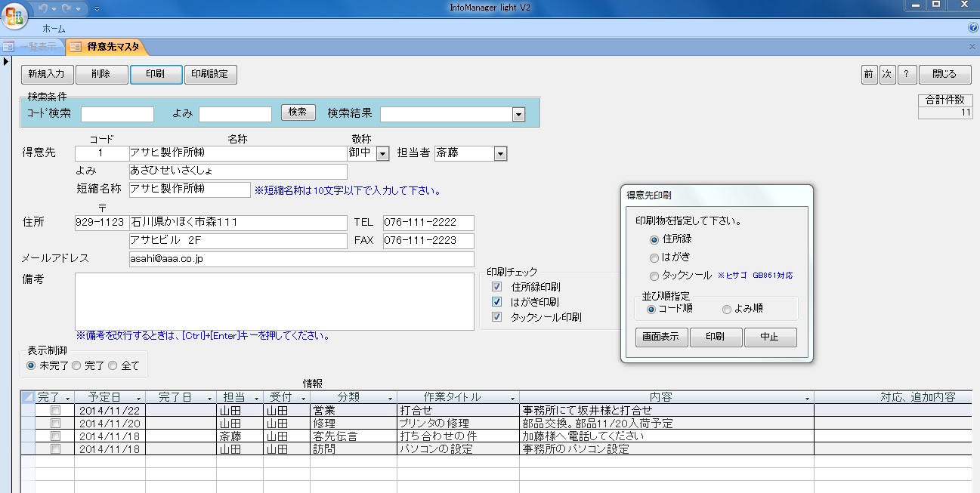Viewport: 980px width, 493px height.
Task: Go to next record with 次 button
Action: pos(887,74)
